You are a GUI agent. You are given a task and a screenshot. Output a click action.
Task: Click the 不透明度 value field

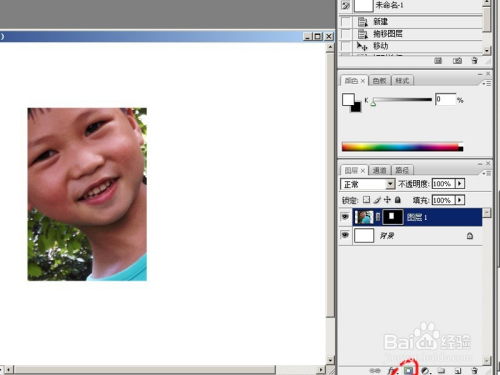tap(444, 183)
